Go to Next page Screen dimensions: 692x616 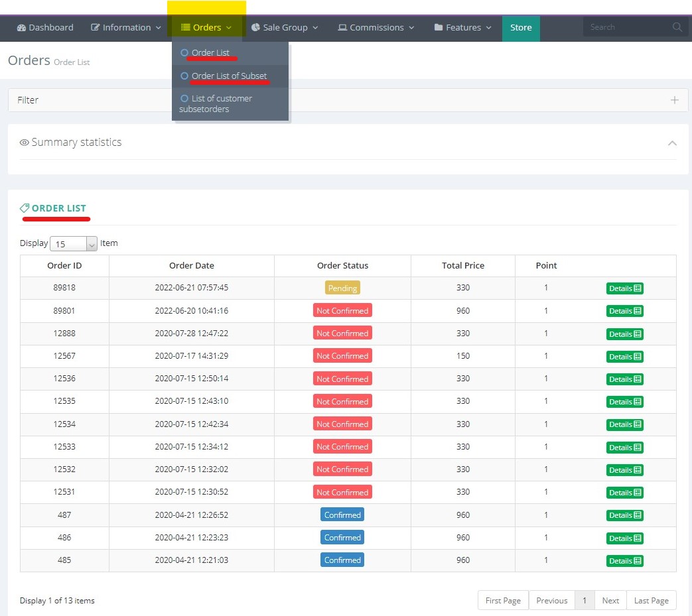[610, 601]
